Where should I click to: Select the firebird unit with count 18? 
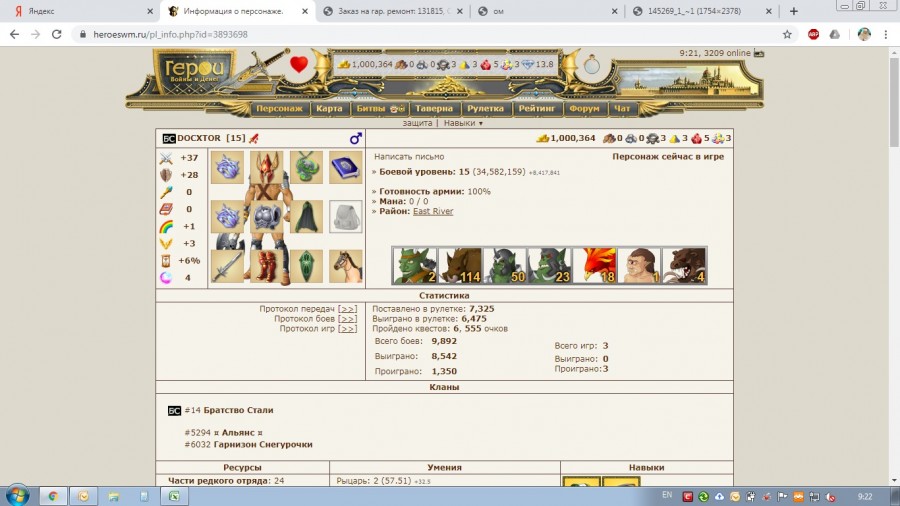[x=594, y=266]
